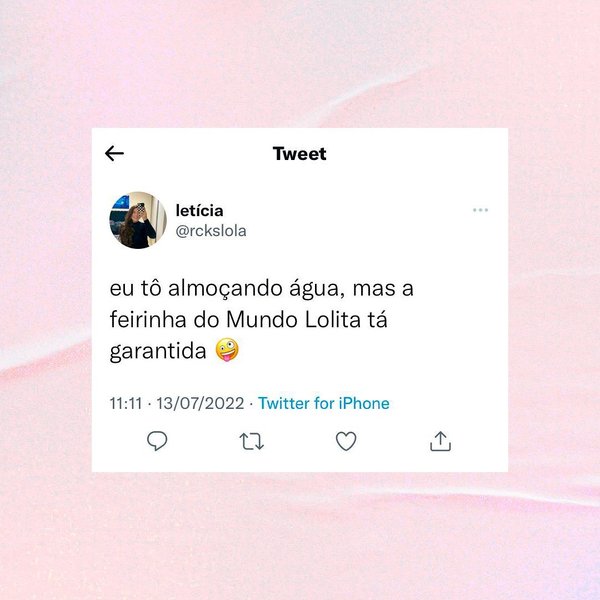Screen dimensions: 600x600
Task: Select the words 'Mundo Lolita' in the tweet
Action: click(293, 320)
